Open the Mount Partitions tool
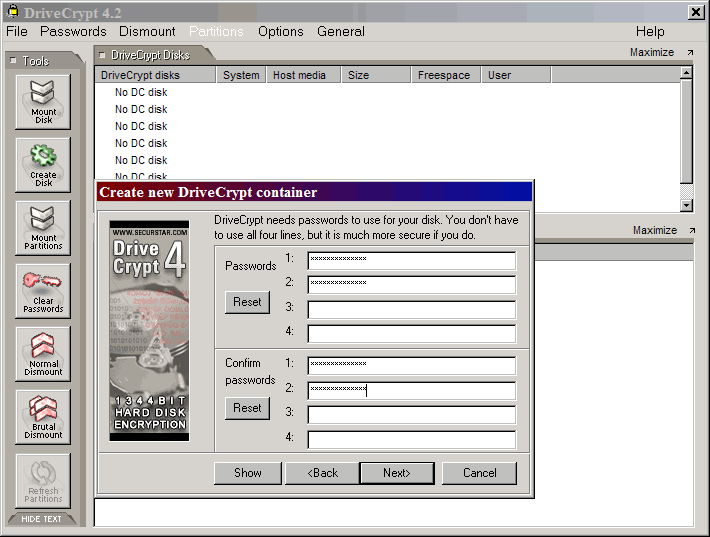Viewport: 710px width, 537px height. [x=43, y=228]
